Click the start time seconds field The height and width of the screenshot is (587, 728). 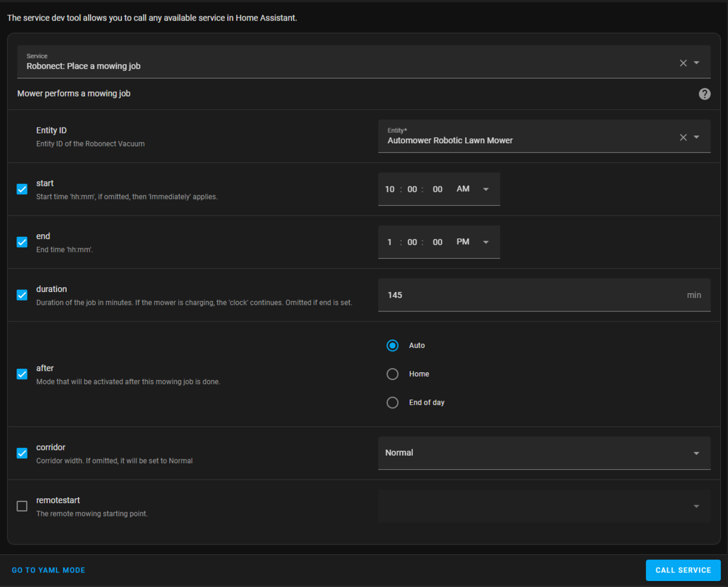click(x=437, y=189)
